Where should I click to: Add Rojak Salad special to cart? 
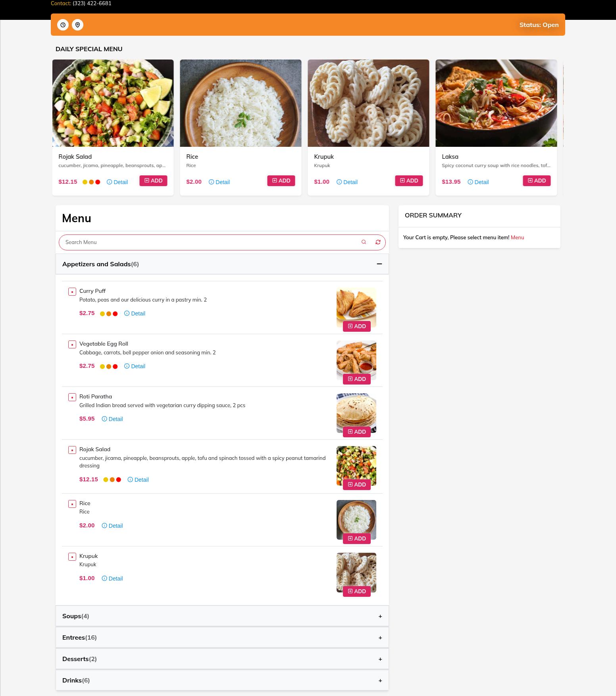(153, 181)
